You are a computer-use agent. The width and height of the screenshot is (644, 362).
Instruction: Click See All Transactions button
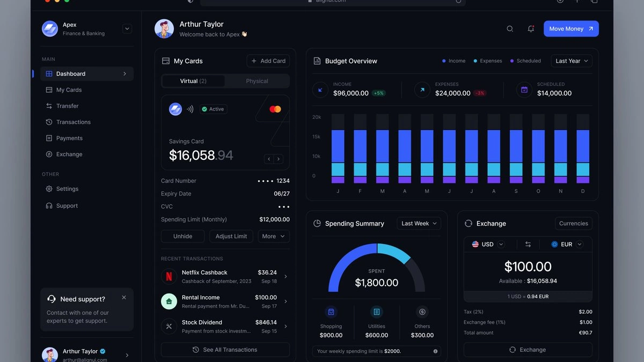point(225,350)
